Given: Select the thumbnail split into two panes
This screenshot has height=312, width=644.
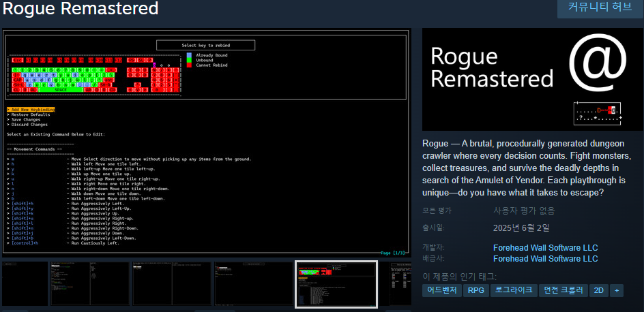Looking at the screenshot, I should click(x=172, y=284).
